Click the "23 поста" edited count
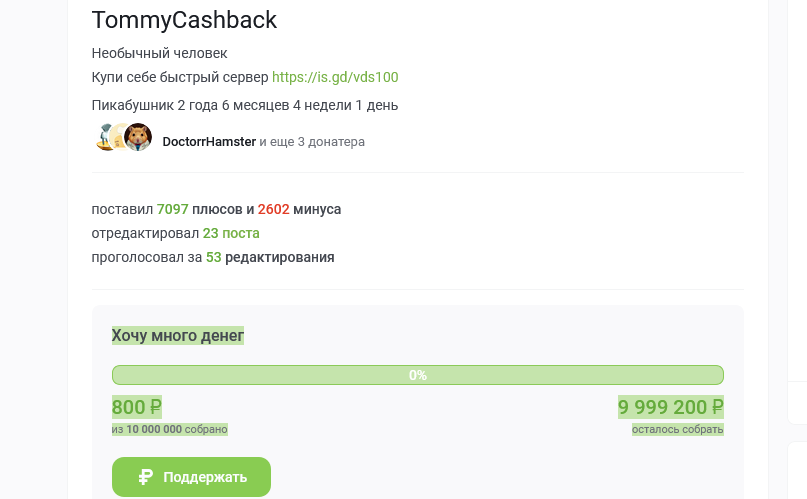807x499 pixels. (x=231, y=233)
